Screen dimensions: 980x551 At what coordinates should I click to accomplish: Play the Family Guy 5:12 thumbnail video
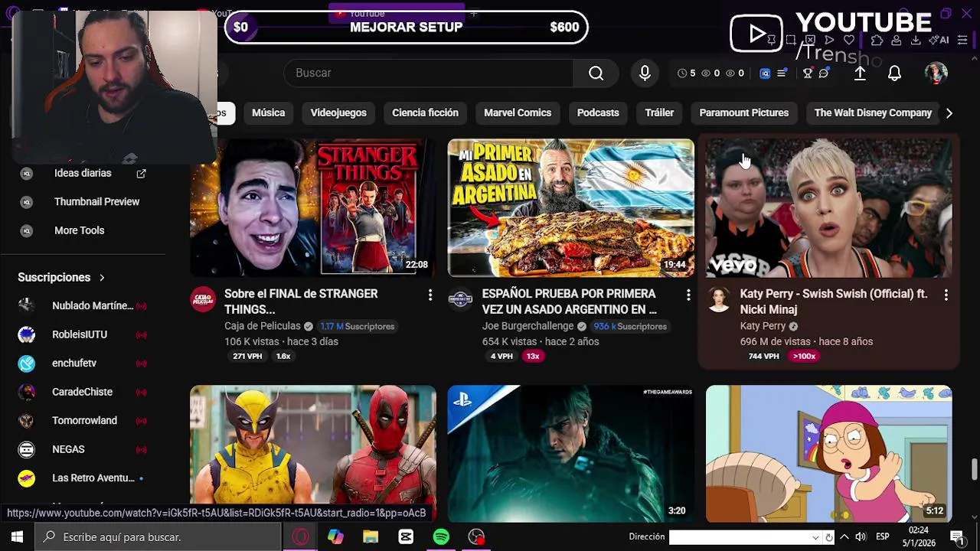click(x=828, y=454)
